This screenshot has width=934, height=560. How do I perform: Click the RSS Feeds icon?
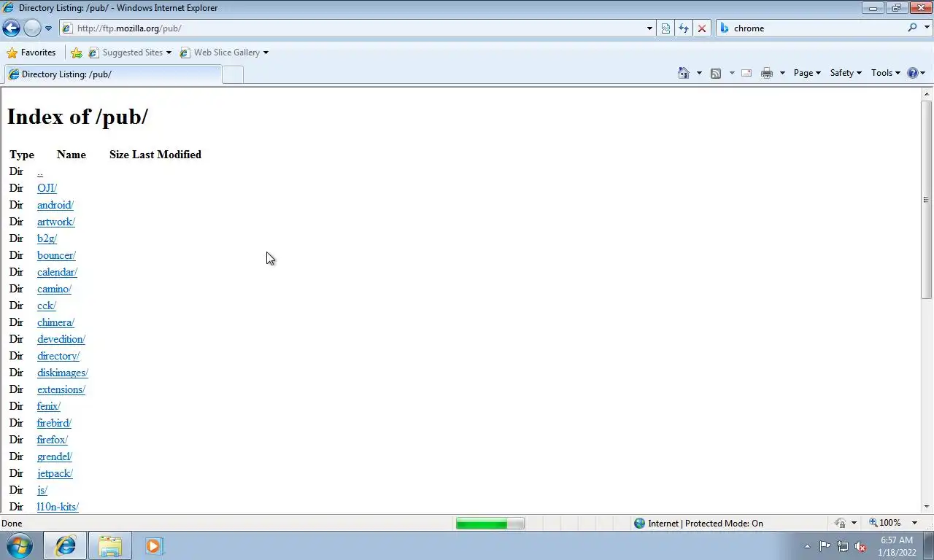pos(716,73)
